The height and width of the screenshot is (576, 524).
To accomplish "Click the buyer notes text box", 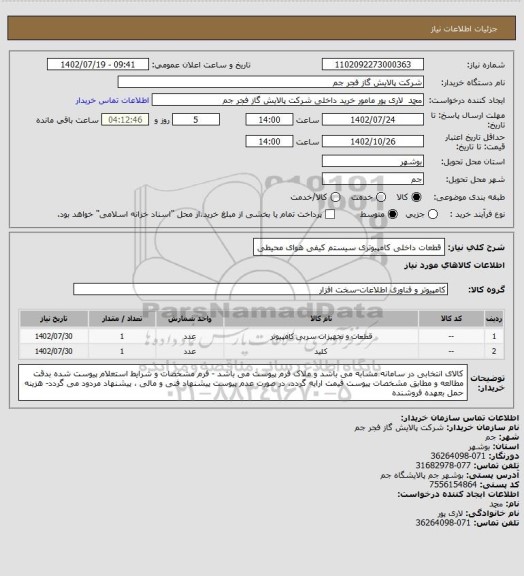I will coord(243,382).
